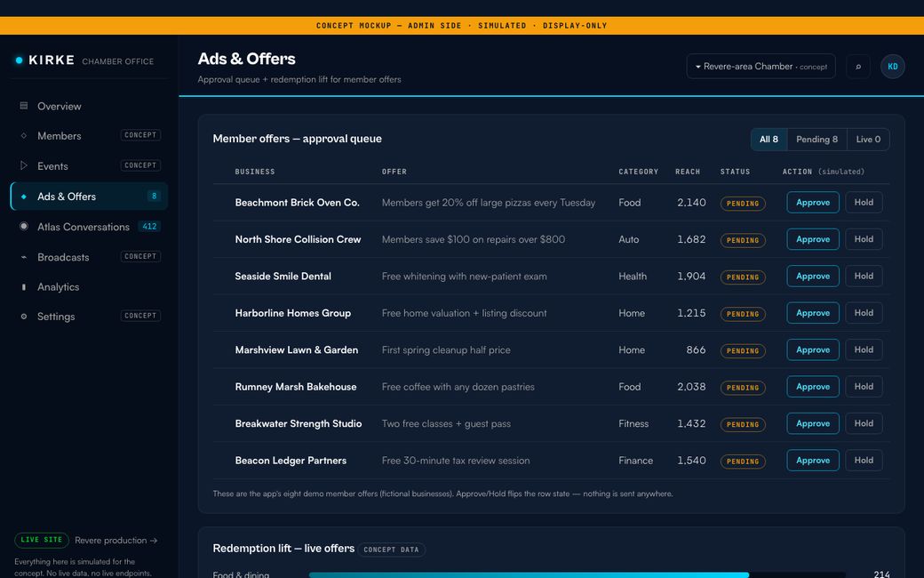This screenshot has width=924, height=578.
Task: Click the Analytics bar icon
Action: pos(24,287)
